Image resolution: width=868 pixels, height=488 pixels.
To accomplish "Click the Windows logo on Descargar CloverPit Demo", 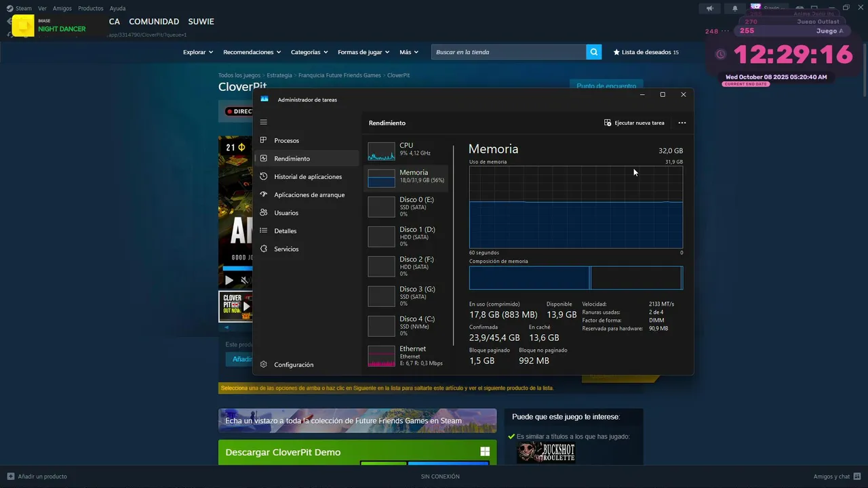I will (x=485, y=452).
